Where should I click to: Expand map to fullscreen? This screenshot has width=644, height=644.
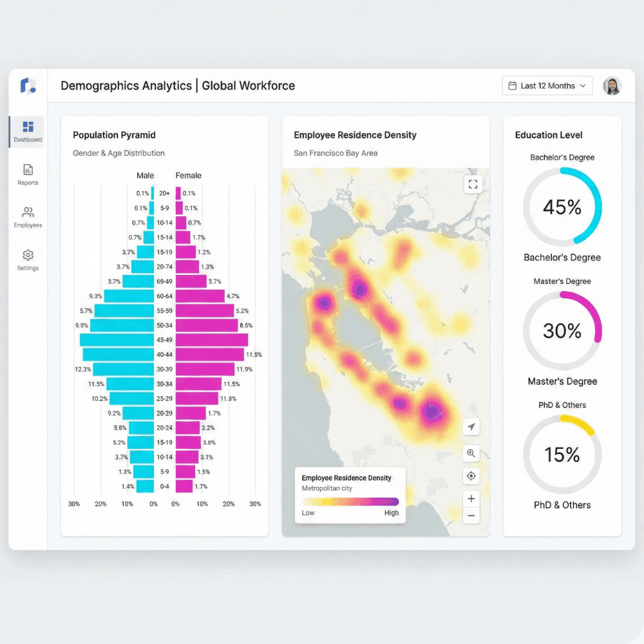click(x=473, y=184)
